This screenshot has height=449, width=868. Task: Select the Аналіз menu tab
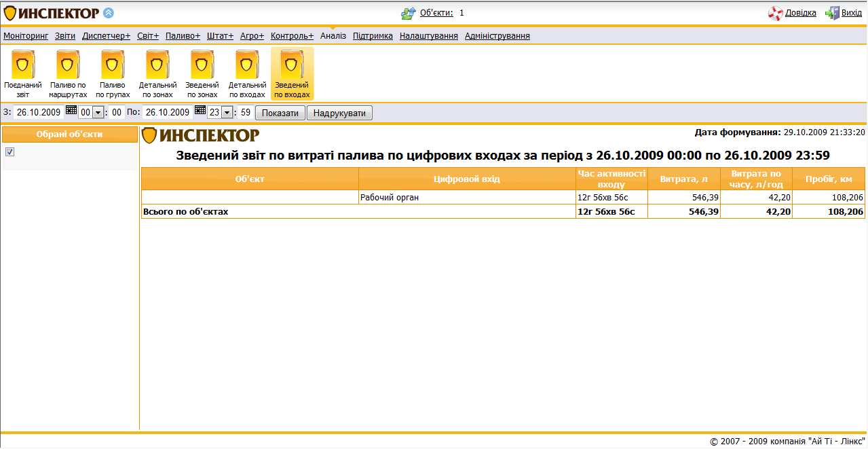pos(333,36)
